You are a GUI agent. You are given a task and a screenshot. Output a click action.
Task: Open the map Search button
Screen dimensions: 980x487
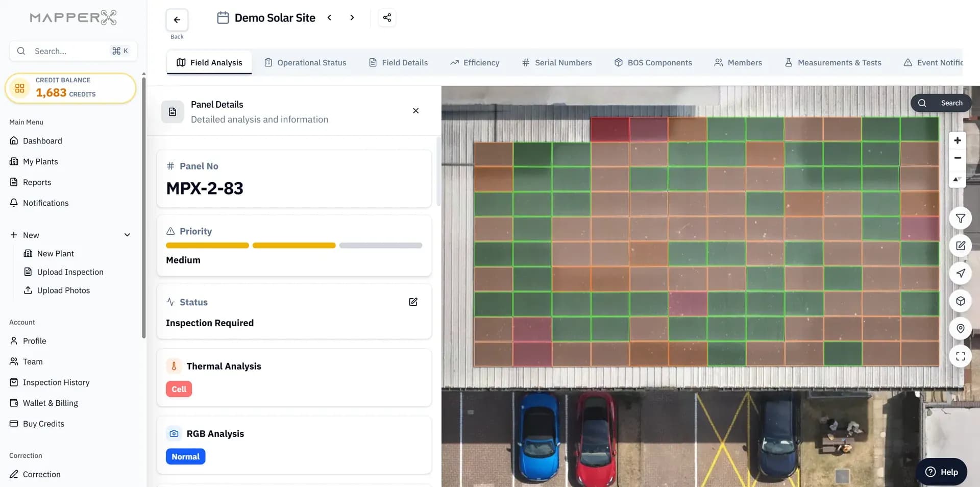click(941, 103)
